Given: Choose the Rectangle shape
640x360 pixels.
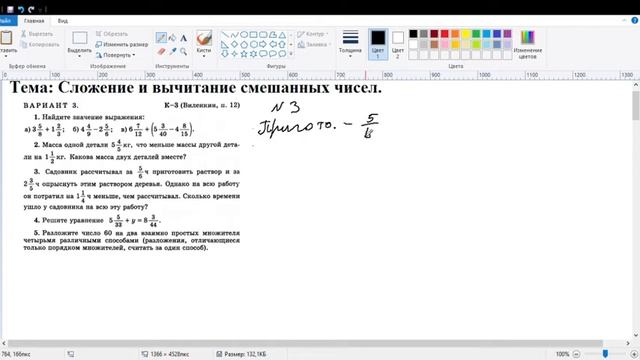Looking at the screenshot, I should pyautogui.click(x=253, y=35).
